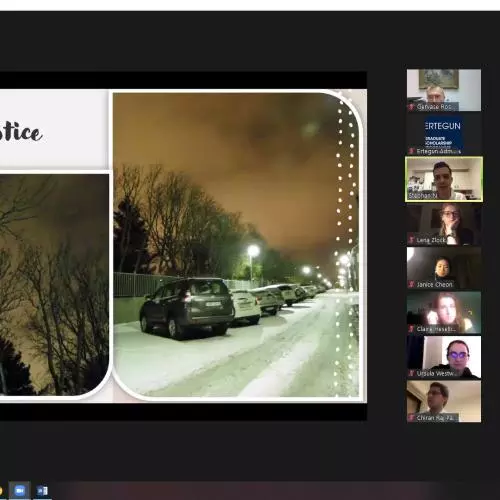Select Lena Zlock's video tile
Image resolution: width=500 pixels, height=500 pixels.
444,224
